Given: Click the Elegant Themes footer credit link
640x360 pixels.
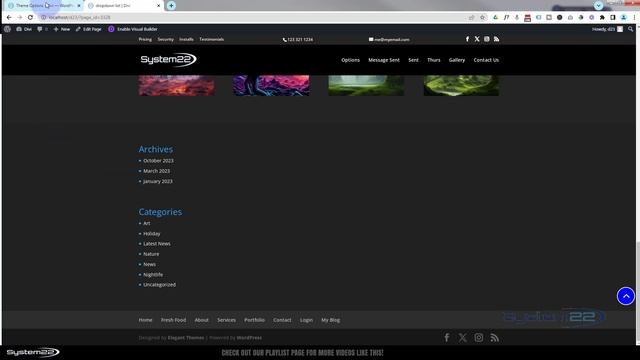Looking at the screenshot, I should click(186, 338).
